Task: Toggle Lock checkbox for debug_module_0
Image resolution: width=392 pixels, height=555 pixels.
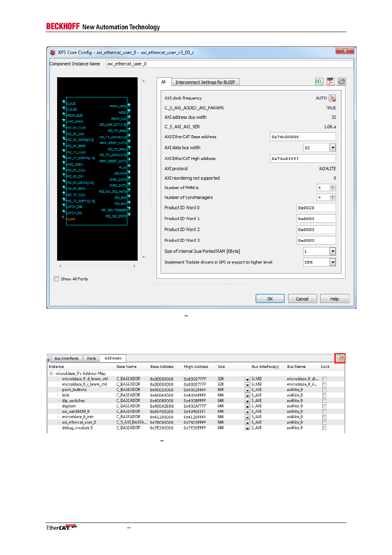Action: 324,428
